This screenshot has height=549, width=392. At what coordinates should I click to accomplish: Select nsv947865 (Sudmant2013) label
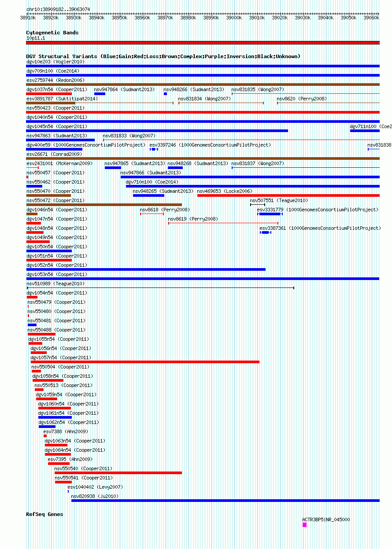tap(135, 163)
